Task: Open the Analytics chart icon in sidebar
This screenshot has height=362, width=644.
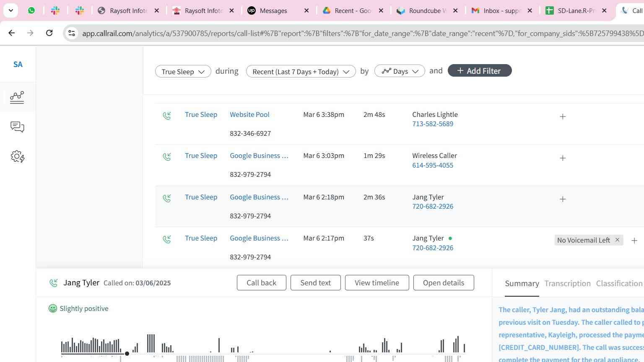Action: 17,97
